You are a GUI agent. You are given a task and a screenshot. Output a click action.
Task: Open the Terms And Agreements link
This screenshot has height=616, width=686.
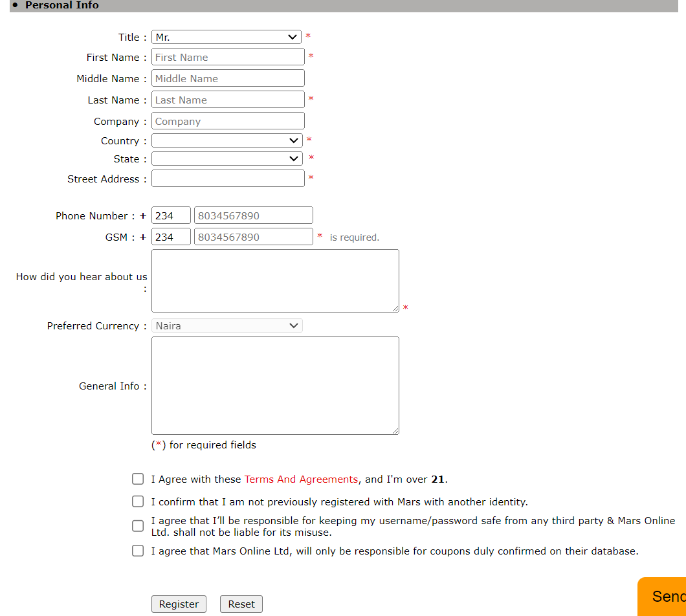(301, 479)
